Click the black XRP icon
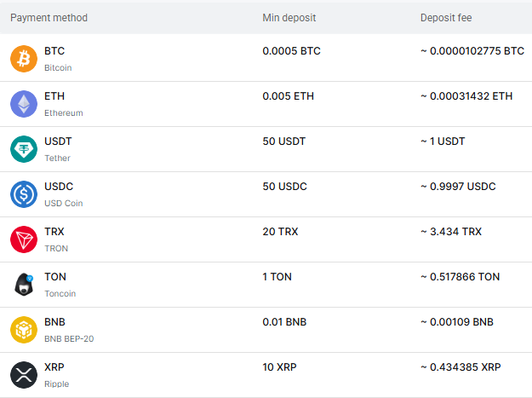532x398 pixels. (x=24, y=375)
